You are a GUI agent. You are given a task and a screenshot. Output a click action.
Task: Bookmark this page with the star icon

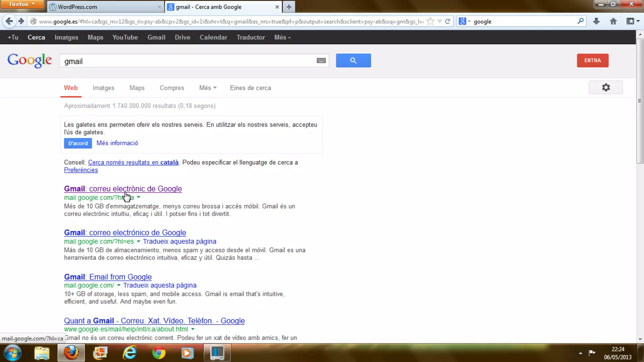[x=430, y=21]
